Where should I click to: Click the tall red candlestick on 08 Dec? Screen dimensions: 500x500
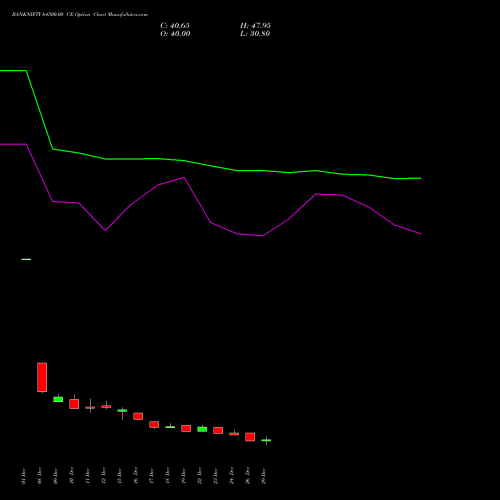tap(42, 377)
